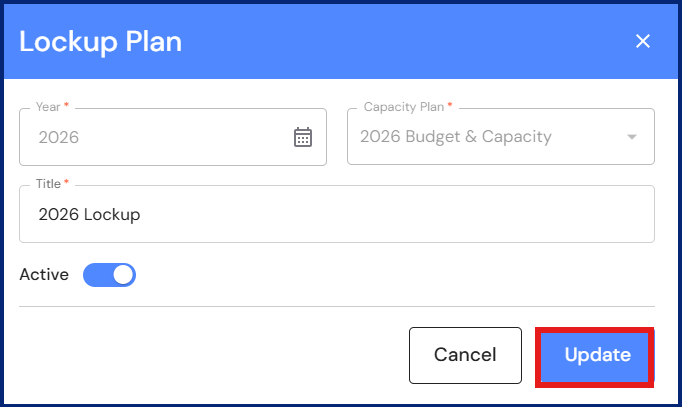Click the Year field label
This screenshot has width=682, height=407.
(47, 107)
